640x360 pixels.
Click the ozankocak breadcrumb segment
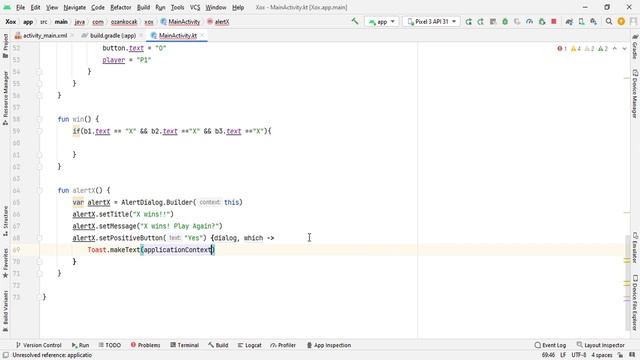coord(124,22)
